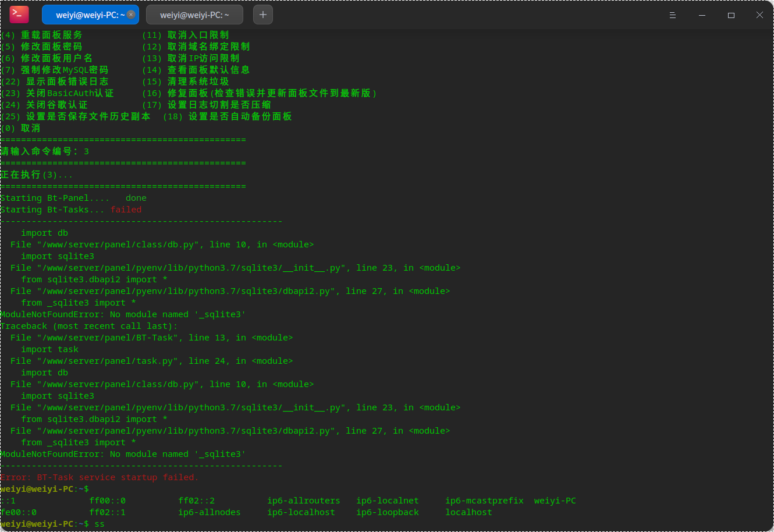The width and height of the screenshot is (774, 532).
Task: Open a new tab with plus button
Action: 263,15
